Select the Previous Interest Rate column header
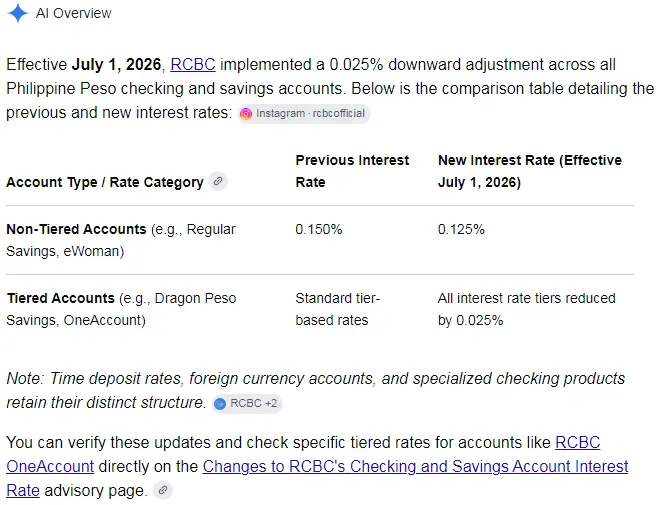 click(352, 171)
